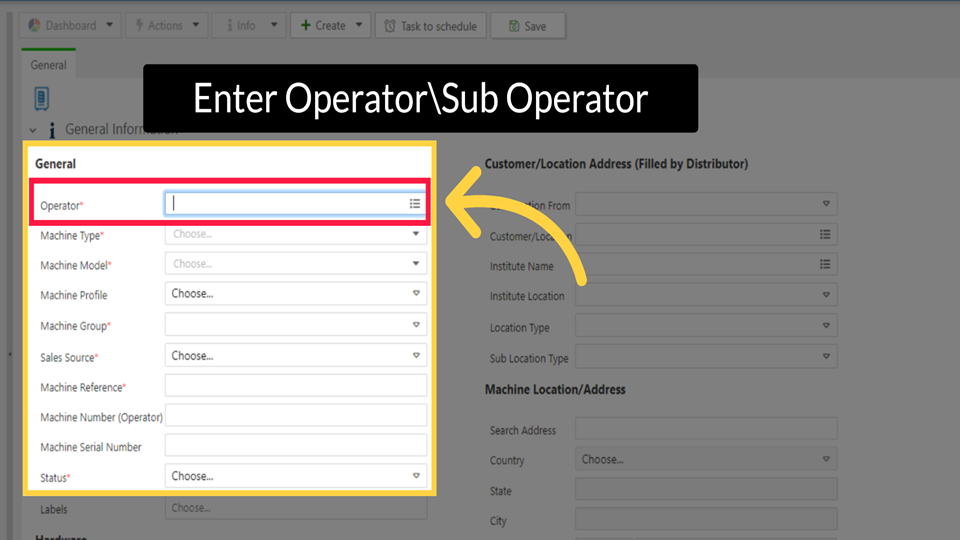This screenshot has height=540, width=960.
Task: Click the General Information info icon
Action: pyautogui.click(x=51, y=131)
